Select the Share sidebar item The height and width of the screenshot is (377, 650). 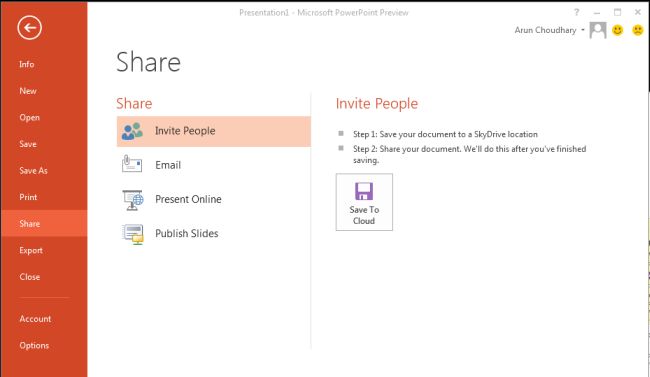click(x=44, y=224)
